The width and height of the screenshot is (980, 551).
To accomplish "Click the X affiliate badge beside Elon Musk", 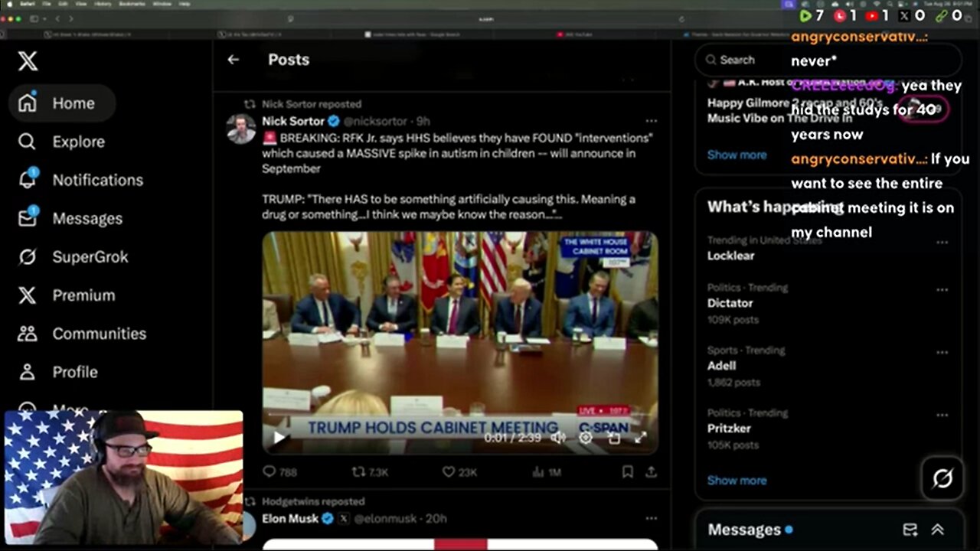I will (x=344, y=519).
